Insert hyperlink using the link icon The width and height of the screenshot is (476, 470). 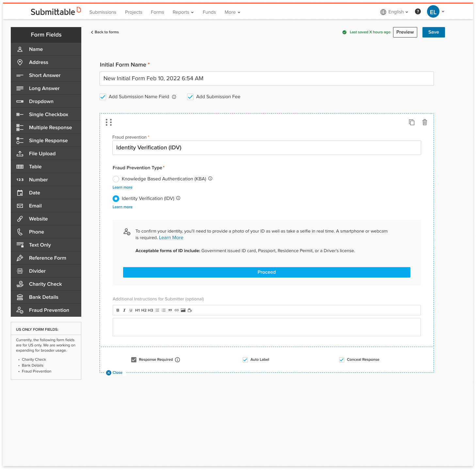(177, 310)
